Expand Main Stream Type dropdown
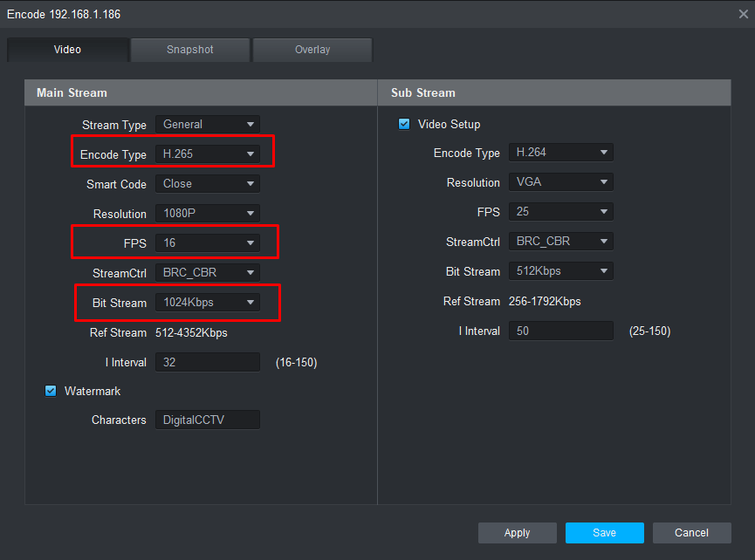 click(x=208, y=125)
